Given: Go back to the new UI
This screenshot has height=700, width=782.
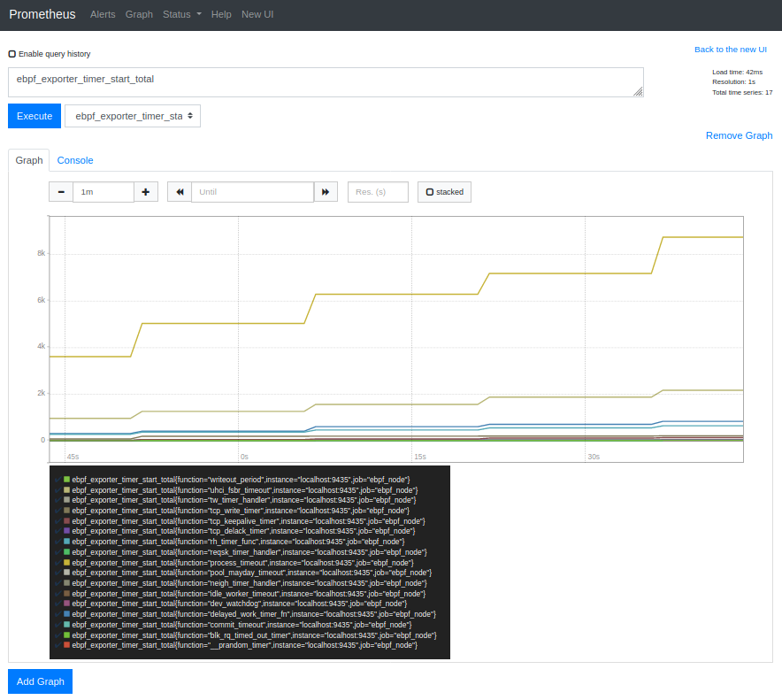Looking at the screenshot, I should pyautogui.click(x=730, y=49).
